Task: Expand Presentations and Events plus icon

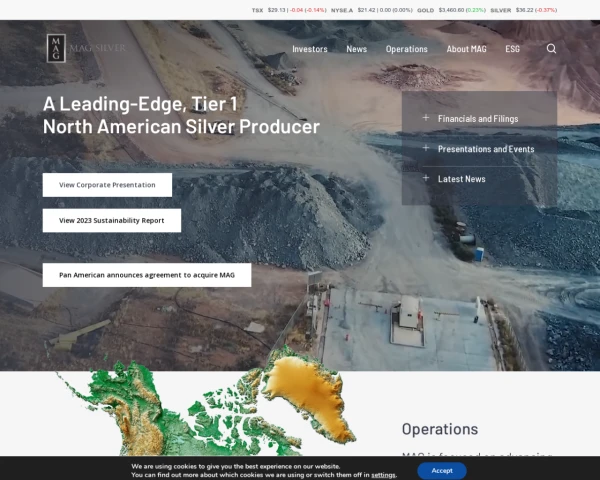Action: (x=426, y=148)
